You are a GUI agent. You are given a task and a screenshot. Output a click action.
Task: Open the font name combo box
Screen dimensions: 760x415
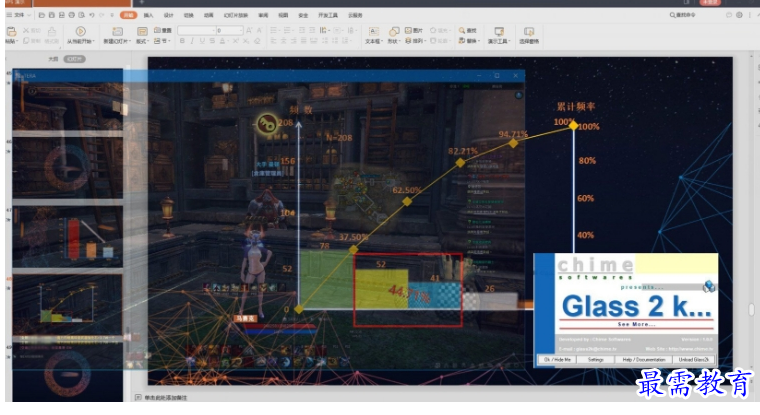coord(196,31)
